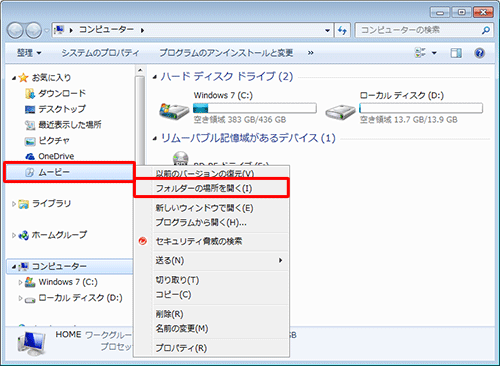Click the HOME ワークグループ status text

click(94, 335)
